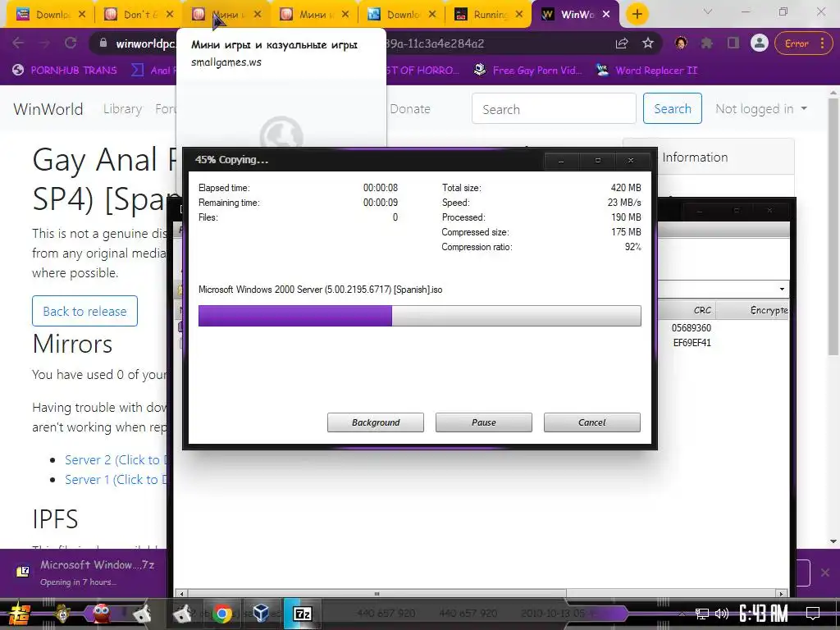
Task: Open the tab search chevron
Action: click(x=708, y=11)
